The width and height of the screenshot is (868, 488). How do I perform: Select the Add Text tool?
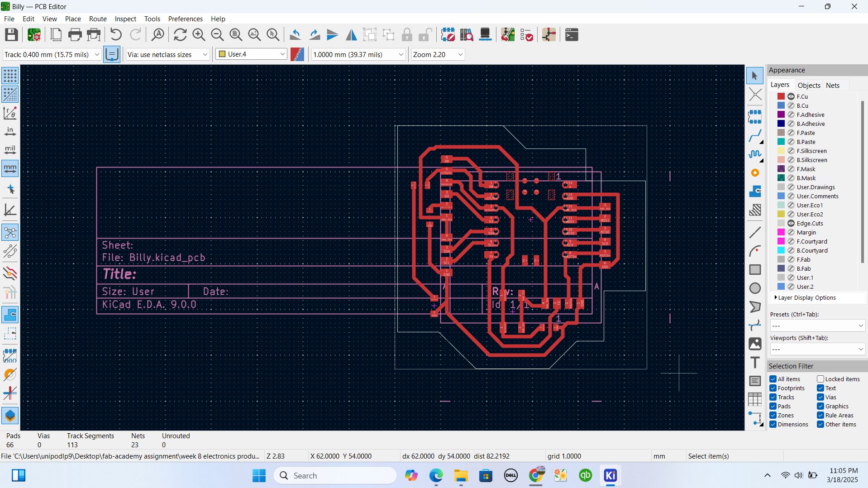point(755,363)
